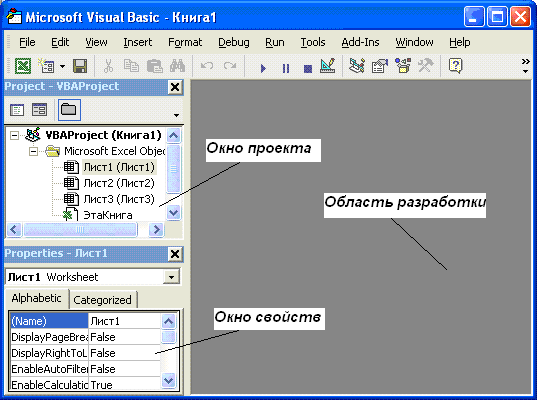
Task: Open the Edit menu
Action: (x=60, y=42)
